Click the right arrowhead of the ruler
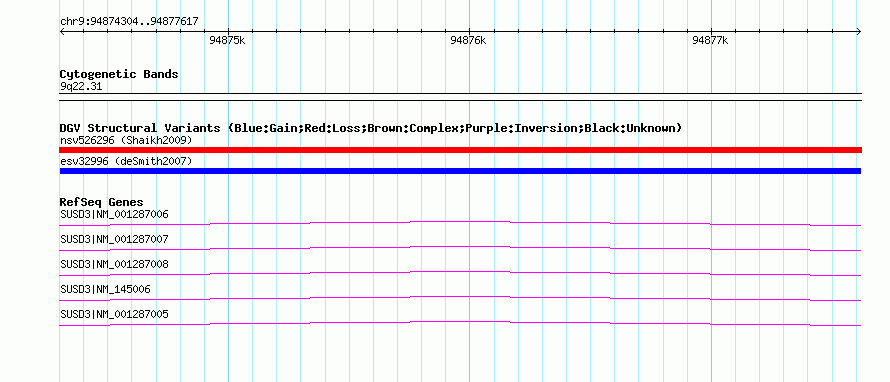Image resolution: width=890 pixels, height=382 pixels. (x=859, y=31)
